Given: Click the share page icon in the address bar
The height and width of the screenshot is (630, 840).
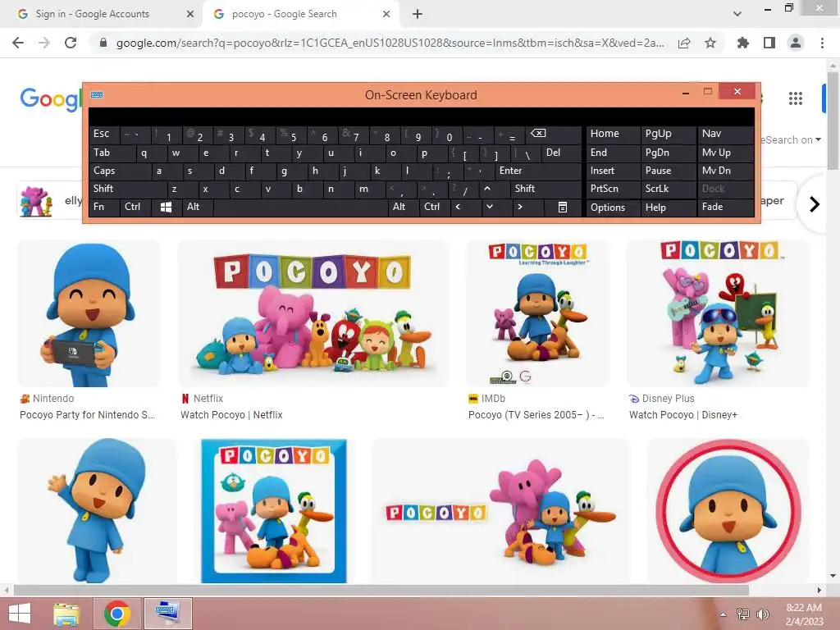Looking at the screenshot, I should (x=684, y=43).
